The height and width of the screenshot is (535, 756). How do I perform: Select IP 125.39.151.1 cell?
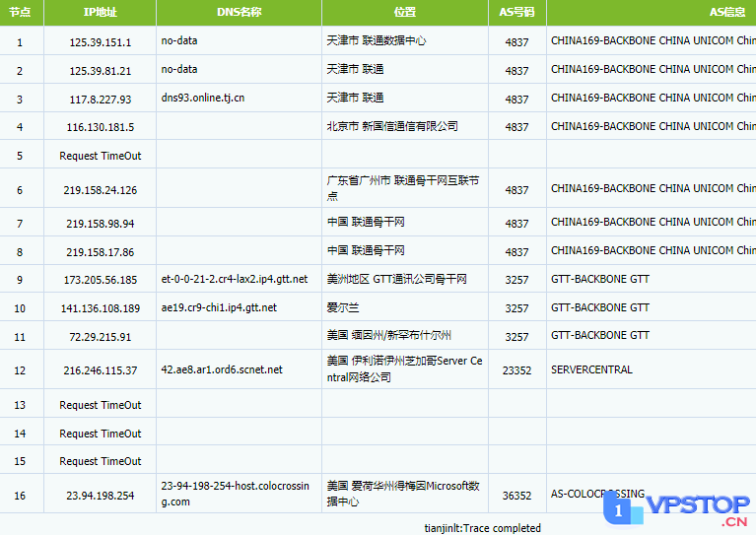click(101, 42)
